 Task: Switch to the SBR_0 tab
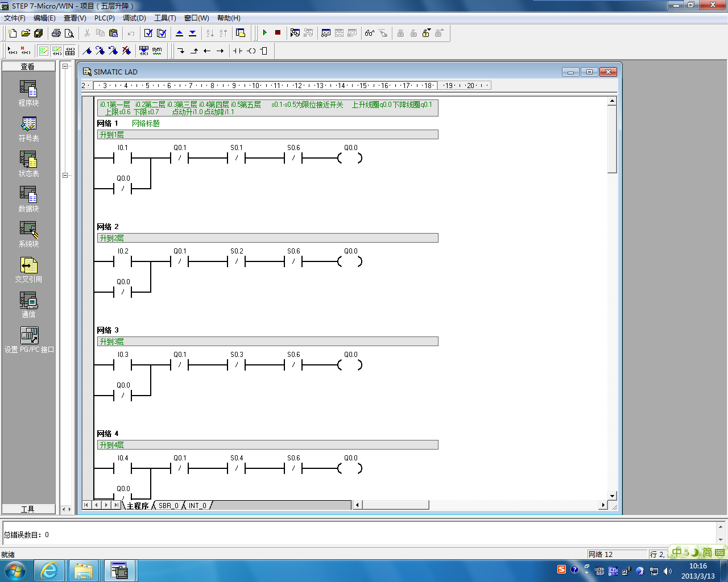(168, 505)
